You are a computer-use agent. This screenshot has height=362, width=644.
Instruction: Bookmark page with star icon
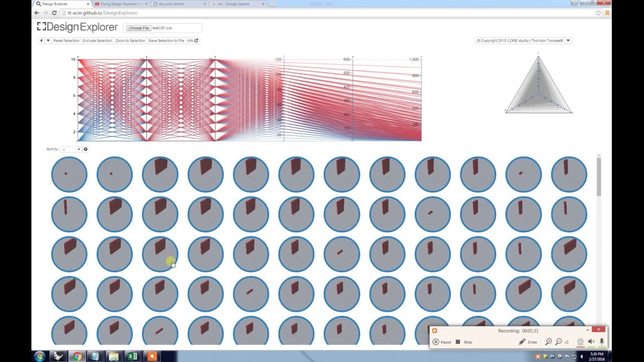[598, 13]
